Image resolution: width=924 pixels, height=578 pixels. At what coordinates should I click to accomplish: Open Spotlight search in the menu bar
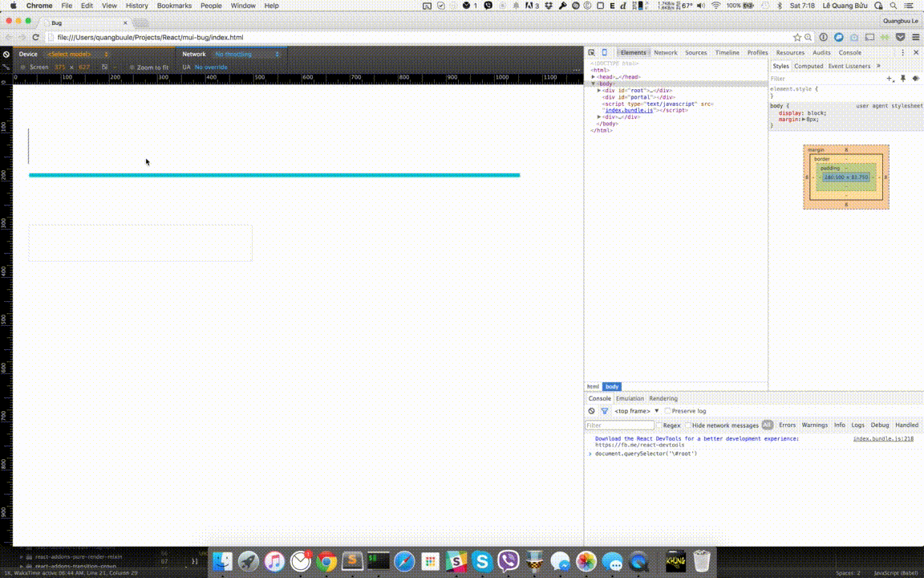pyautogui.click(x=894, y=6)
